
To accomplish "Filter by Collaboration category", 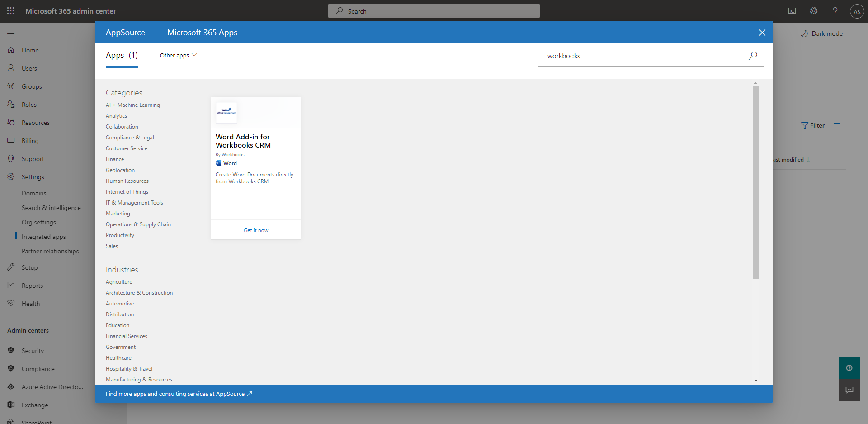I will pyautogui.click(x=122, y=127).
